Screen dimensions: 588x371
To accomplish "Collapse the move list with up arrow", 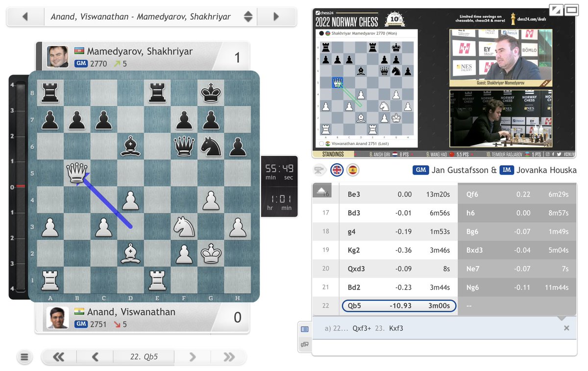I will (322, 190).
